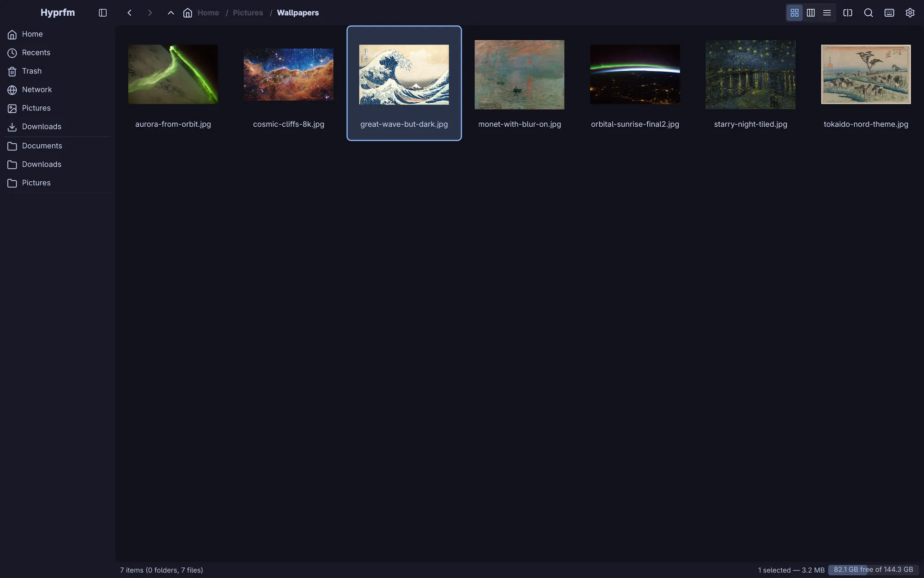Screen dimensions: 924x578
Task: Select the starry-night-tiled.jpg thumbnail
Action: tap(750, 74)
